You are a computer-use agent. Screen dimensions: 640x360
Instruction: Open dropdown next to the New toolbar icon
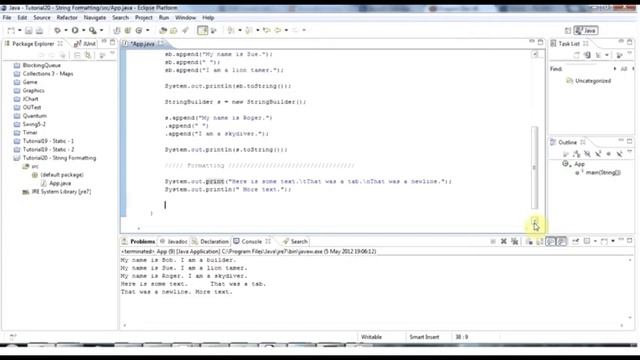click(x=19, y=30)
